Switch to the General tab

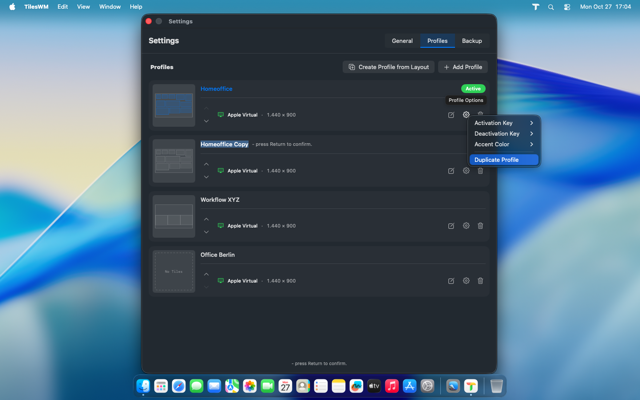[x=402, y=41]
